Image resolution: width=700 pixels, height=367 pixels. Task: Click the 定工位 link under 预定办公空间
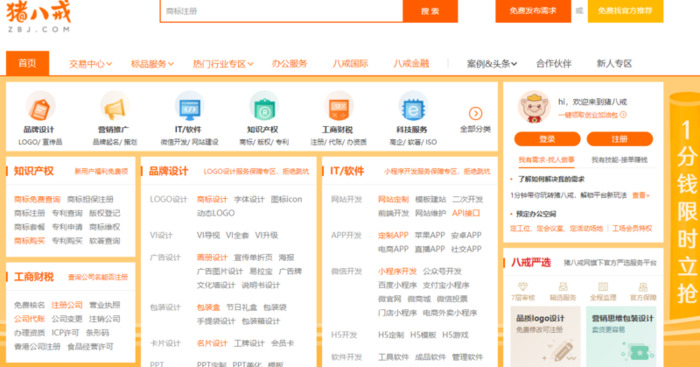tap(521, 228)
